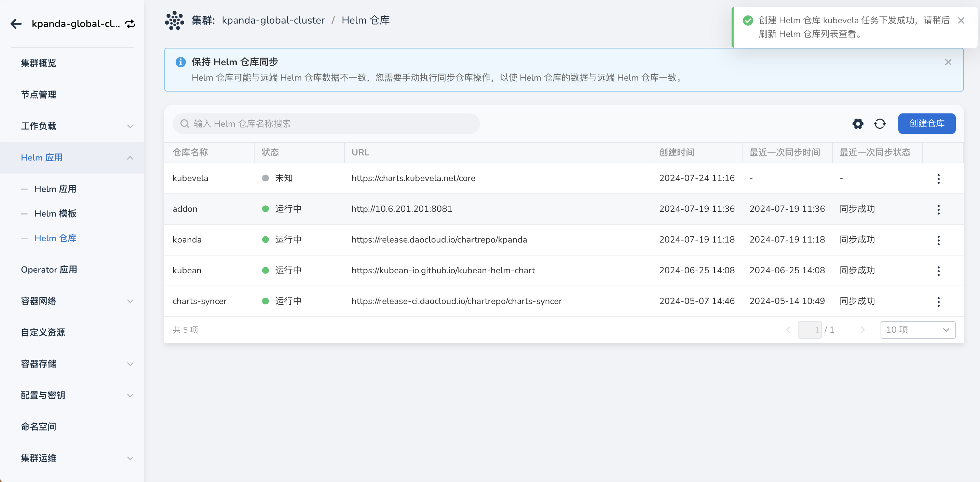Screen dimensions: 980x482
Task: Dismiss the success notification toast
Action: click(x=961, y=20)
